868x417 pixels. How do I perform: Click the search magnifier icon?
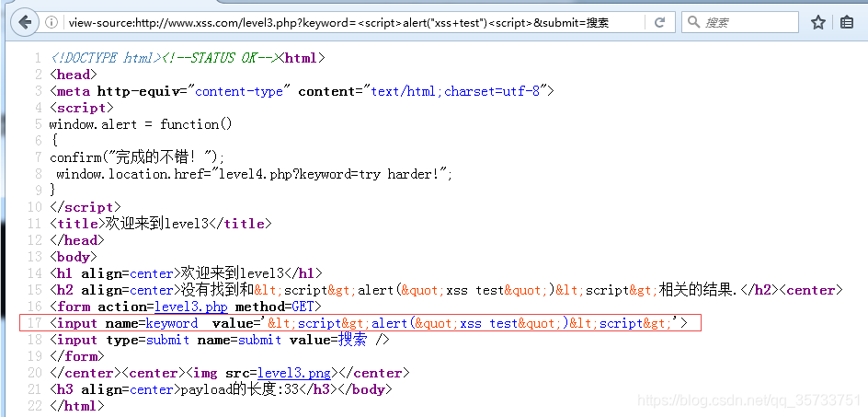pyautogui.click(x=693, y=22)
